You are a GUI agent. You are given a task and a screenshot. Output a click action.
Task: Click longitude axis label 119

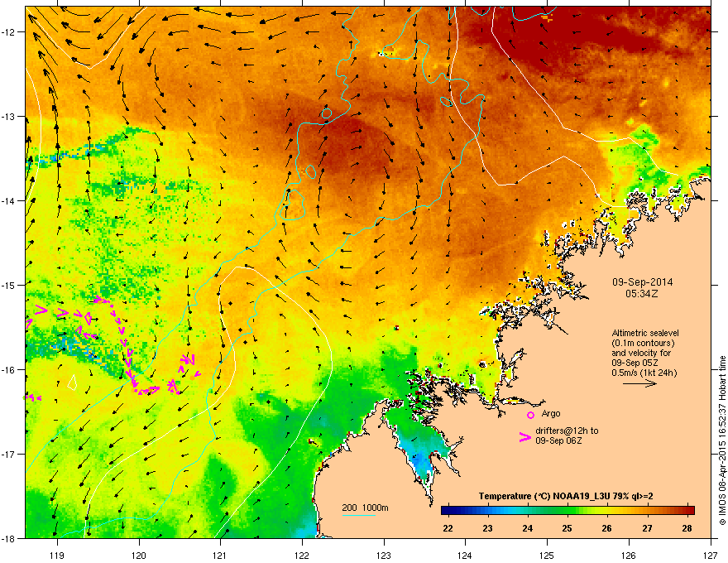point(57,555)
